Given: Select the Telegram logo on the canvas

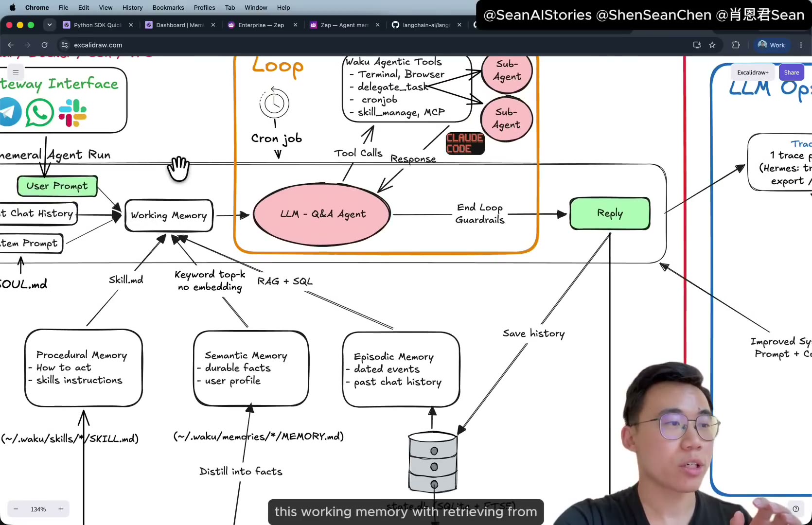Looking at the screenshot, I should [x=9, y=112].
